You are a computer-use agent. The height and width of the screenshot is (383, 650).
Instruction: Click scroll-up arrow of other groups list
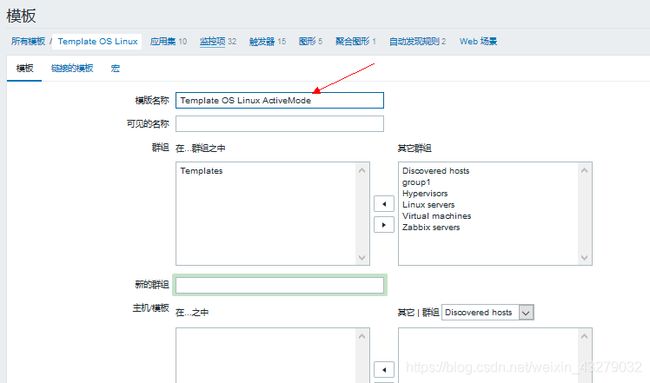tap(585, 170)
